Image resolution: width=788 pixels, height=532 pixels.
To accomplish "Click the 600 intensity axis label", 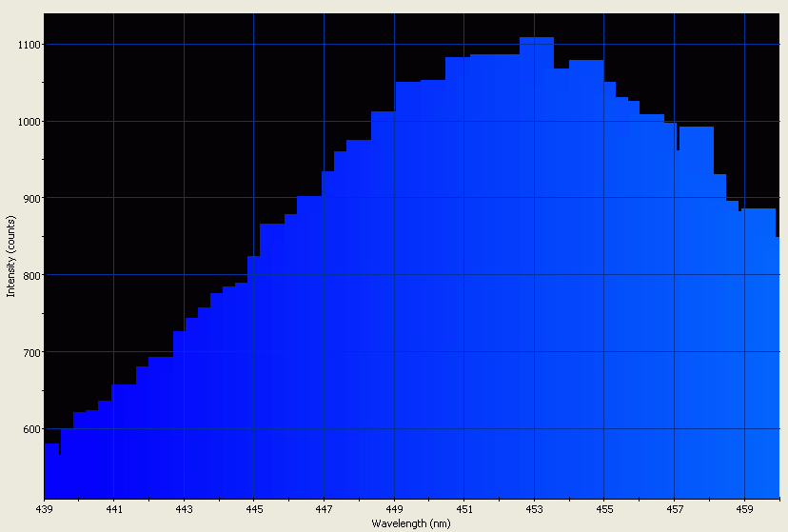I will pyautogui.click(x=31, y=430).
